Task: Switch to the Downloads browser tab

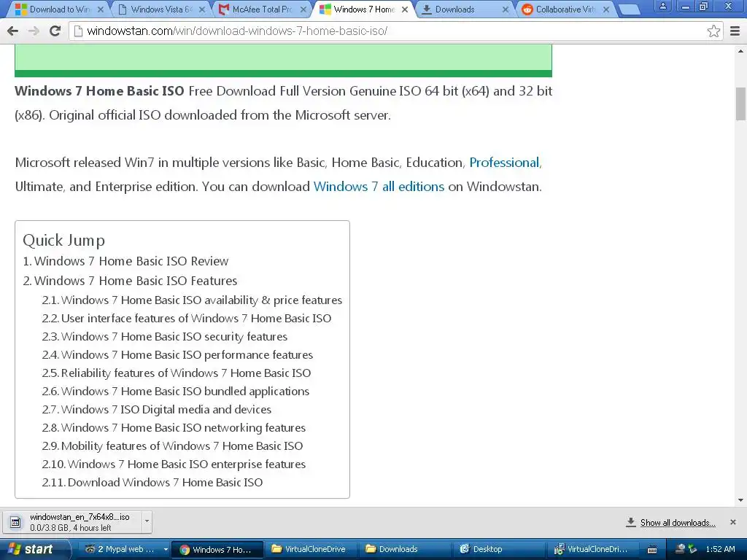Action: click(465, 9)
